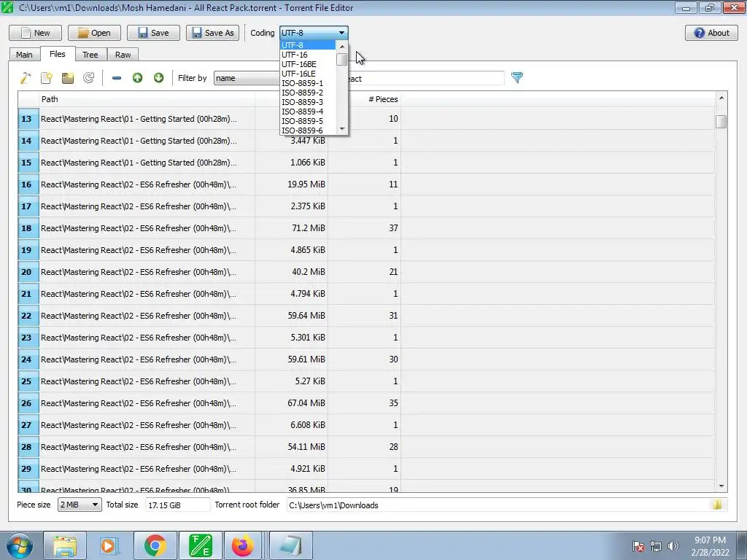Open Firefox from the taskbar
The image size is (747, 560).
pos(244,545)
